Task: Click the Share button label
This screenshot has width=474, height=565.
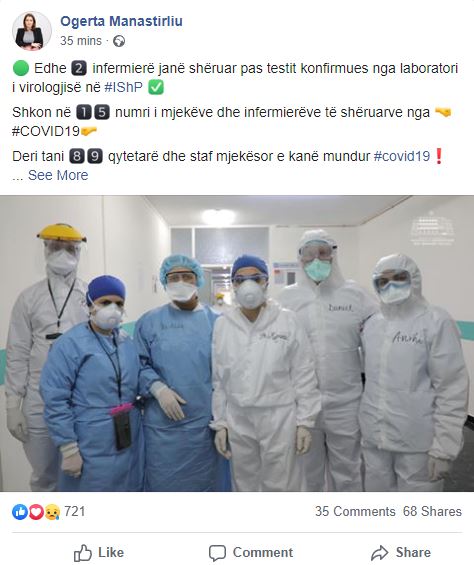Action: click(x=413, y=552)
